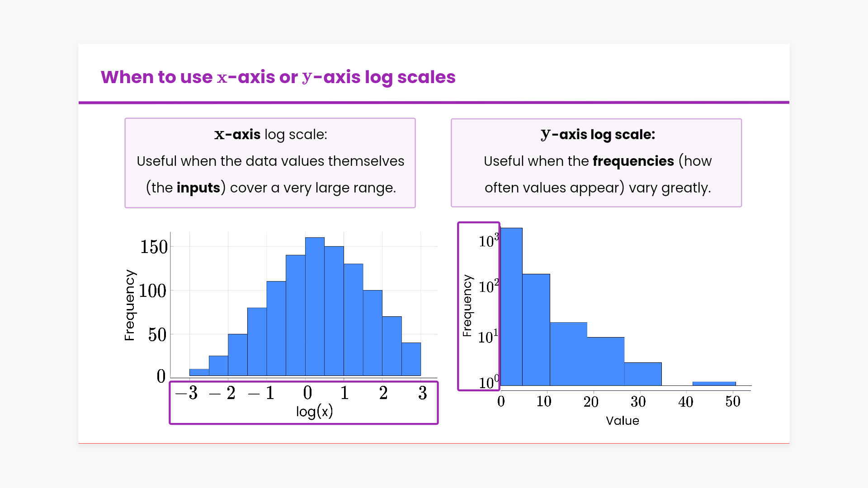Click the tallest bar in the right histogram
Image resolution: width=868 pixels, height=488 pixels.
pos(511,306)
